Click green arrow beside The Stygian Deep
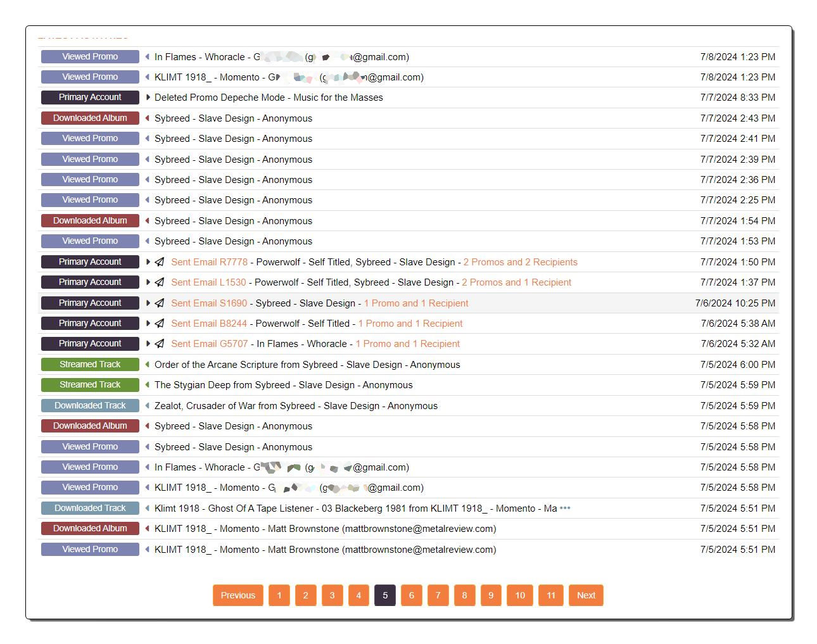 click(148, 385)
